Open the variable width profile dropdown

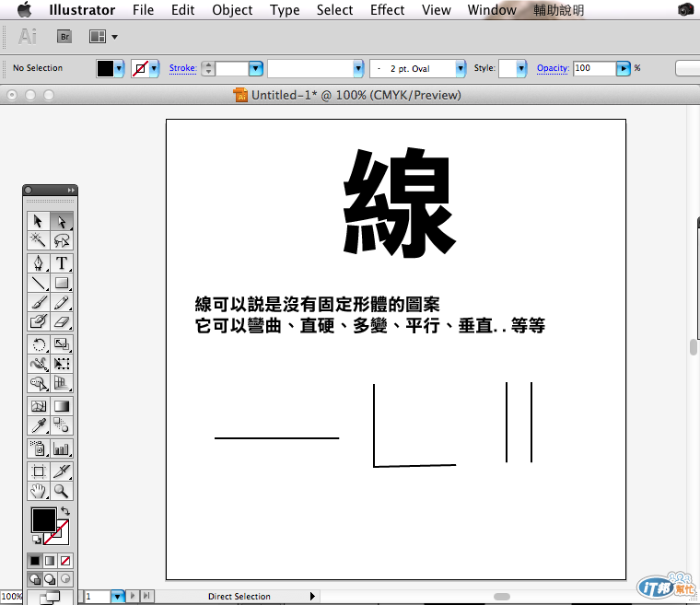point(358,69)
